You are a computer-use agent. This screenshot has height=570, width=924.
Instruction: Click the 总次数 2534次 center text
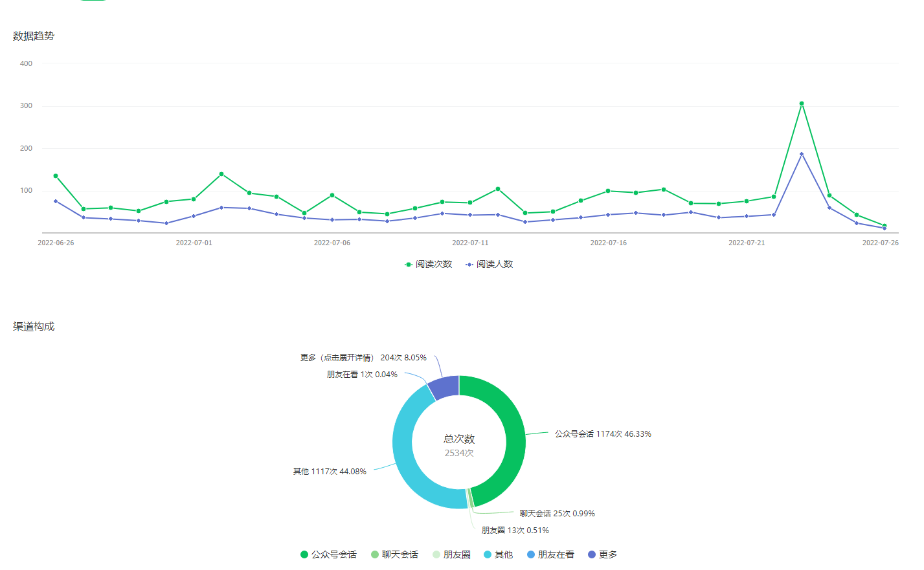tap(459, 446)
